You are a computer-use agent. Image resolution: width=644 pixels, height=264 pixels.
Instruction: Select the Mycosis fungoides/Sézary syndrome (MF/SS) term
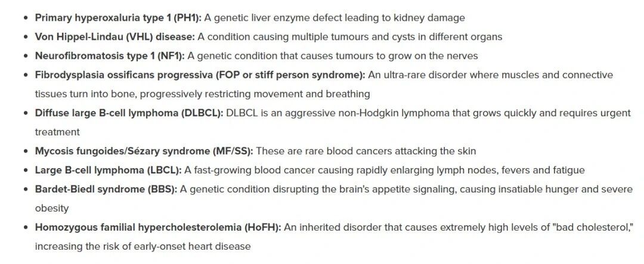pos(144,151)
